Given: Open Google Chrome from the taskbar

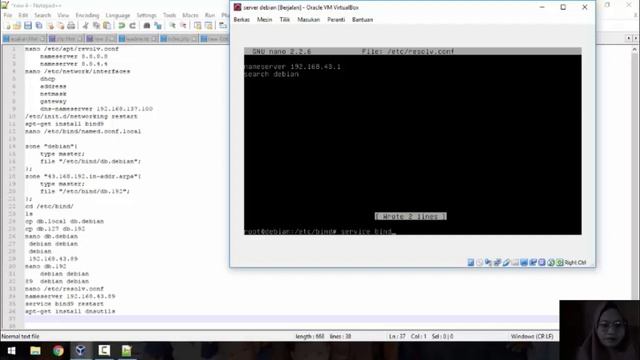Looking at the screenshot, I should tap(58, 351).
